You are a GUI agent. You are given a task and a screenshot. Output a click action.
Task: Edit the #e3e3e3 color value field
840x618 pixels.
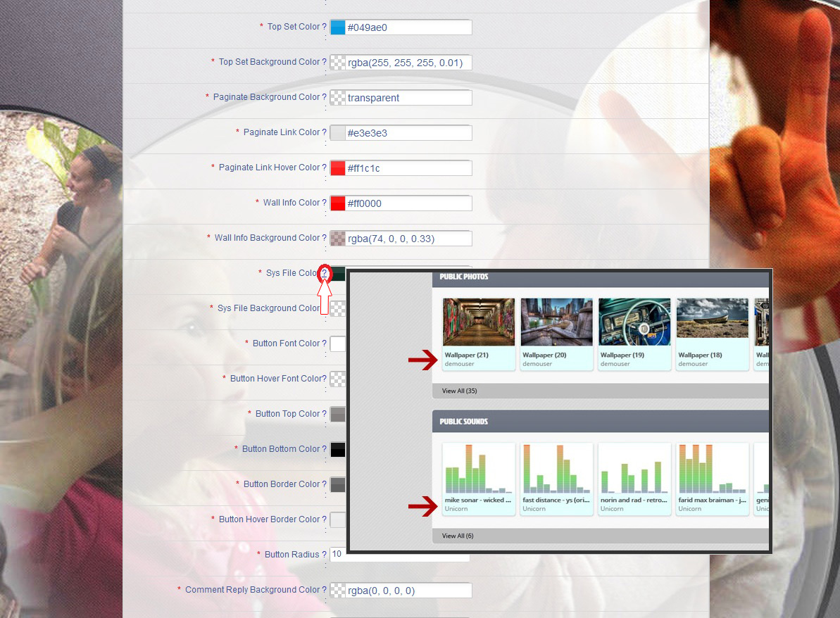coord(409,133)
